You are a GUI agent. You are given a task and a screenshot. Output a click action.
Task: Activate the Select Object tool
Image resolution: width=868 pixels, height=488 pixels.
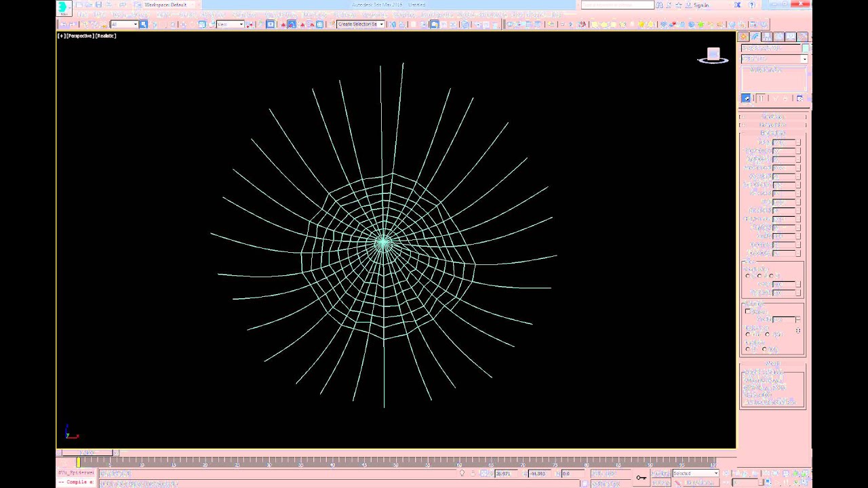(143, 24)
